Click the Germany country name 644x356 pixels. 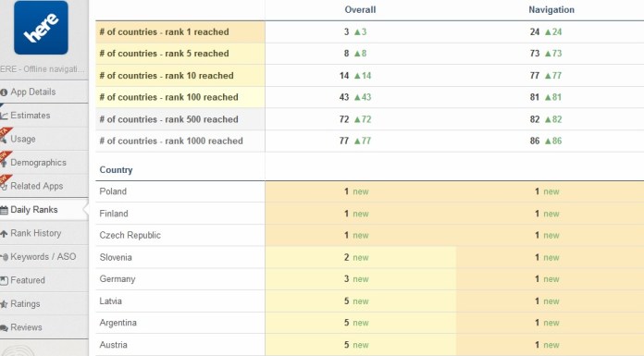click(118, 279)
